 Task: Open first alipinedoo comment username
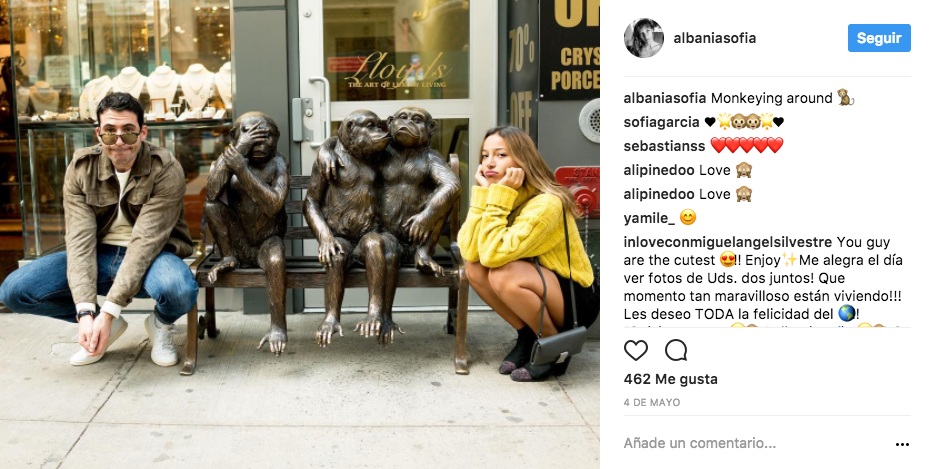point(659,170)
